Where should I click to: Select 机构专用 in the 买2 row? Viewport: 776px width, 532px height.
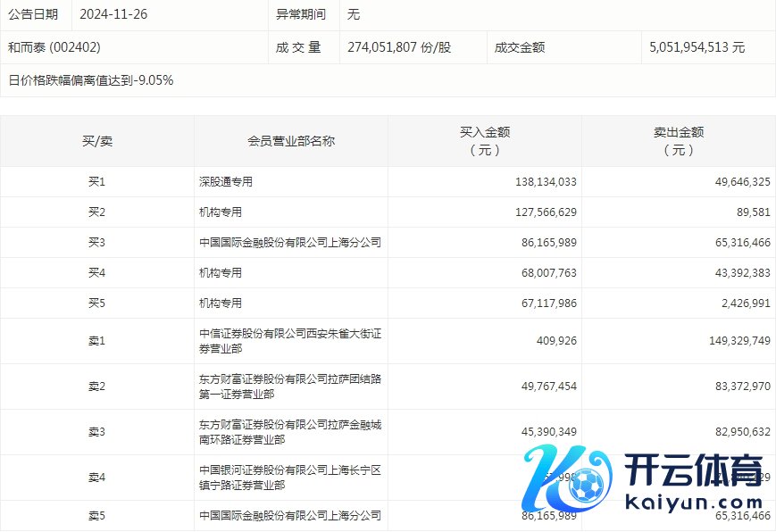221,212
